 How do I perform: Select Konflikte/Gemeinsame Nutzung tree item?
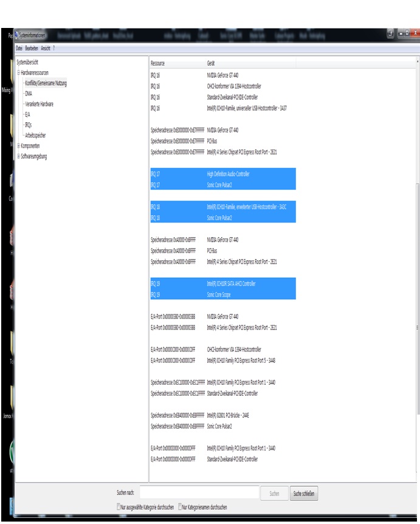point(46,83)
